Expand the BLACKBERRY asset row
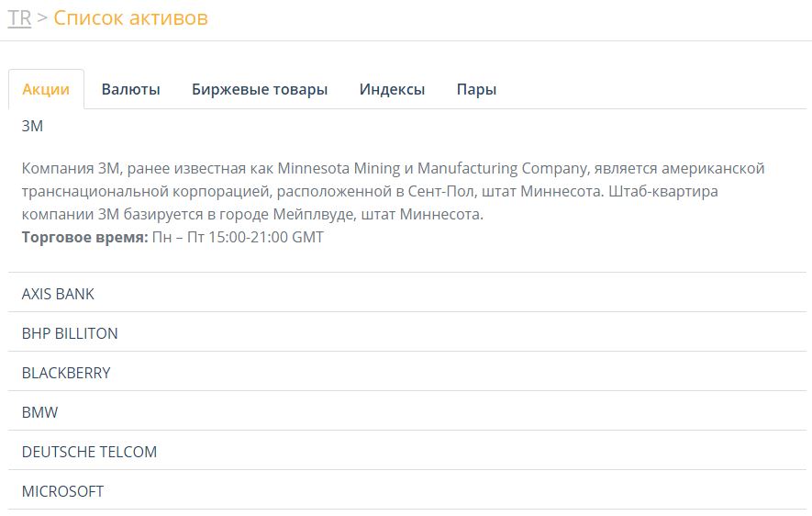This screenshot has height=516, width=812. pos(66,373)
